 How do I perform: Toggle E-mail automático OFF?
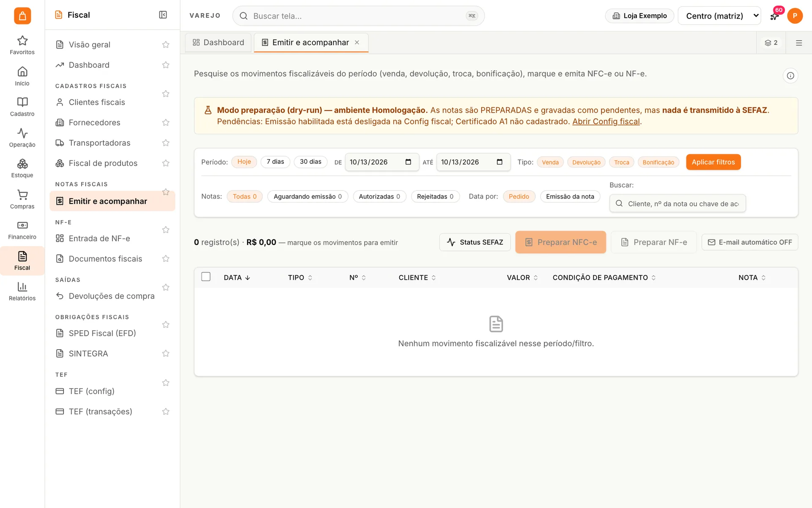point(750,242)
